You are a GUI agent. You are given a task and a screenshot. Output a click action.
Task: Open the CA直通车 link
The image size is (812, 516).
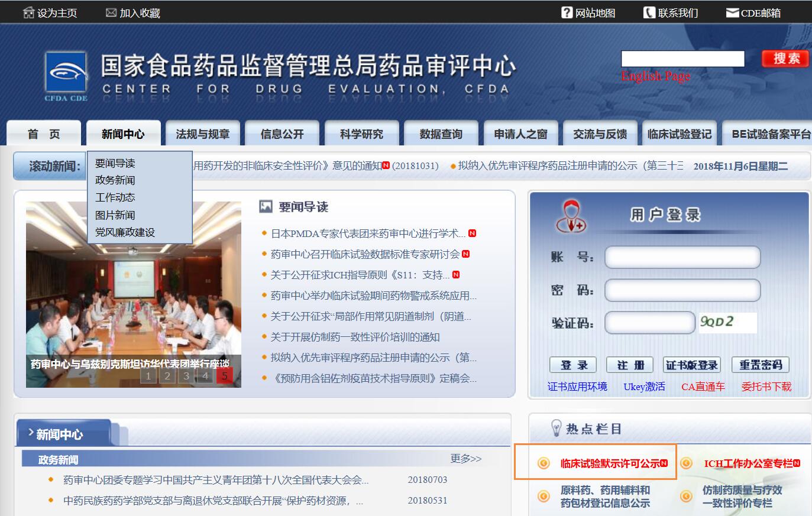click(703, 387)
